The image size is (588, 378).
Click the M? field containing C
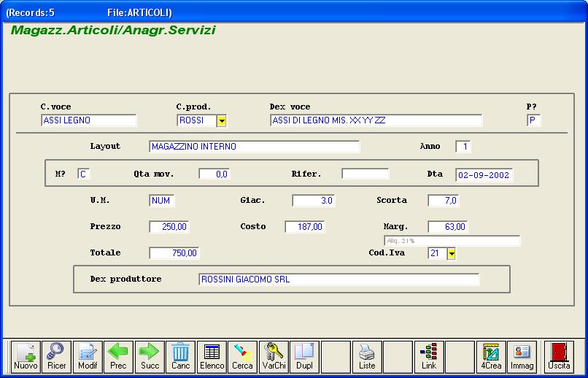pyautogui.click(x=84, y=174)
